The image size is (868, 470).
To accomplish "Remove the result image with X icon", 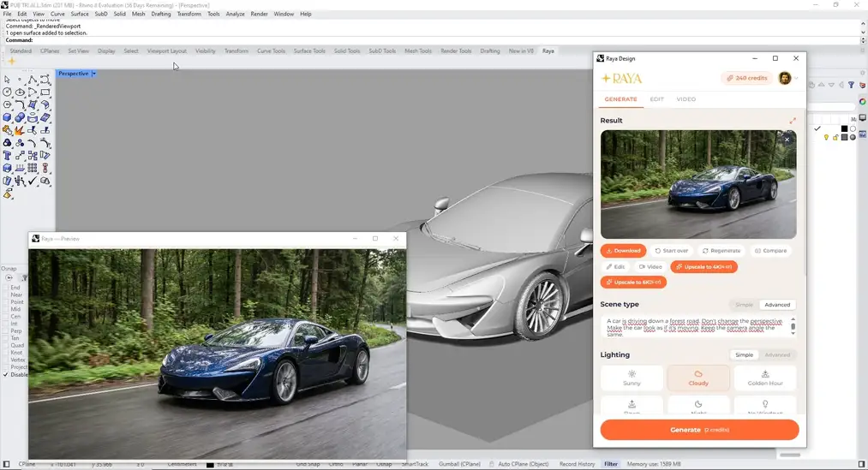I will (787, 140).
